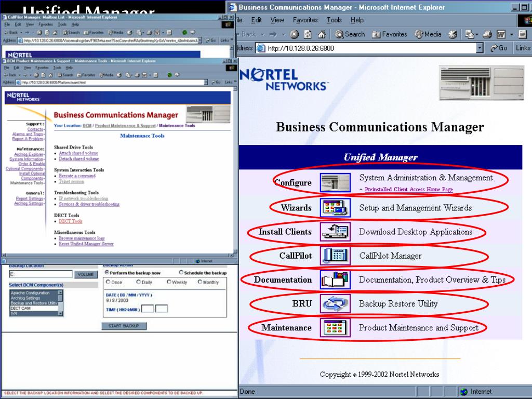Click the hours field of backup TIME
Screen dimensions: 532x399
point(147,309)
